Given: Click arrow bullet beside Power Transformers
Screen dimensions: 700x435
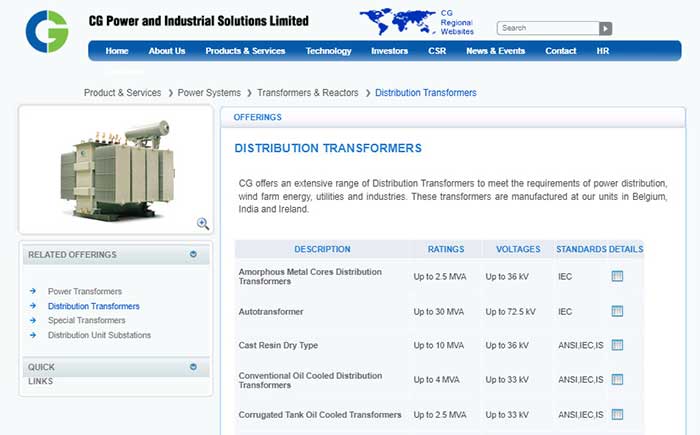Looking at the screenshot, I should (x=33, y=291).
